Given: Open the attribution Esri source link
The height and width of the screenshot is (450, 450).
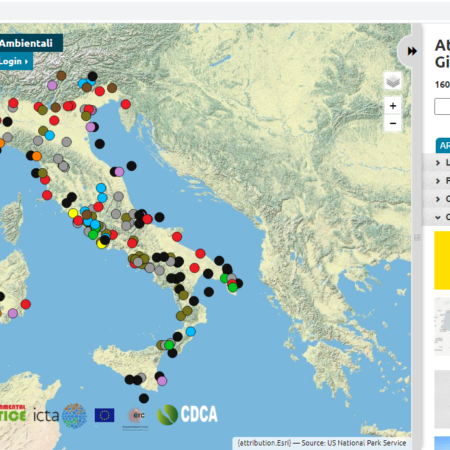Looking at the screenshot, I should coord(322,443).
